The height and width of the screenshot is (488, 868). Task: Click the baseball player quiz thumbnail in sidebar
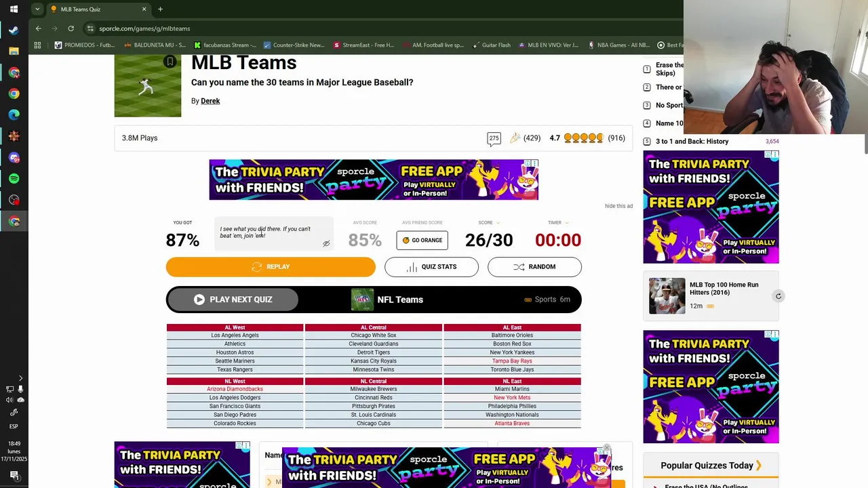pyautogui.click(x=667, y=296)
